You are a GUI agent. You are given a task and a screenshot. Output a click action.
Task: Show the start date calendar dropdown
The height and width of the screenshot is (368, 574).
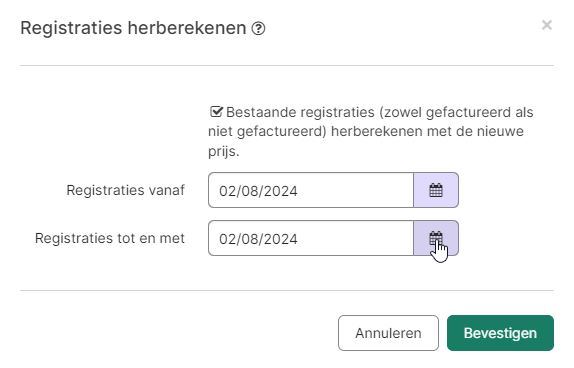click(x=436, y=190)
